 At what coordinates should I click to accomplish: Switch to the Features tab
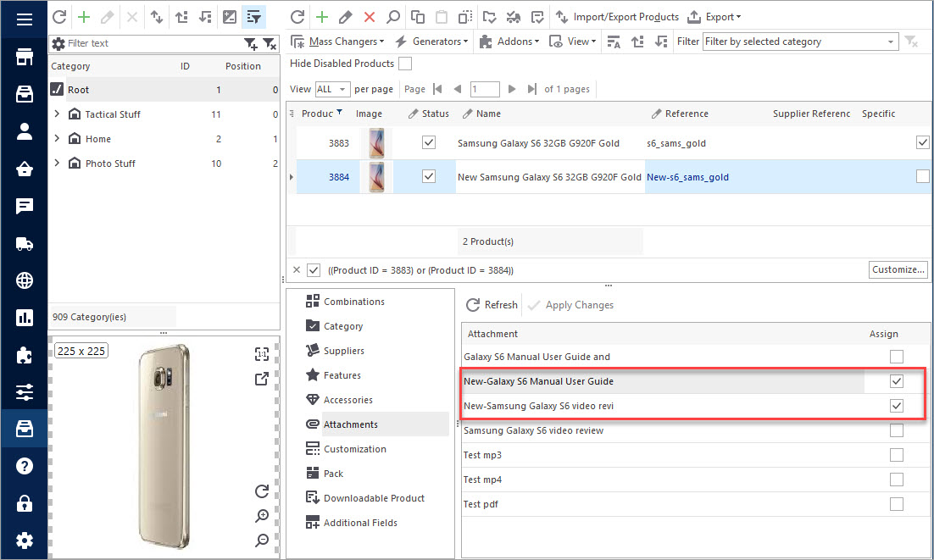[334, 375]
